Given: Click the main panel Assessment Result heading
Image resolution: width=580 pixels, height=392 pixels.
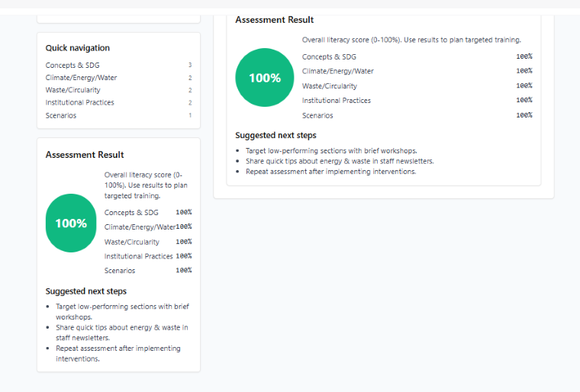Looking at the screenshot, I should (274, 20).
